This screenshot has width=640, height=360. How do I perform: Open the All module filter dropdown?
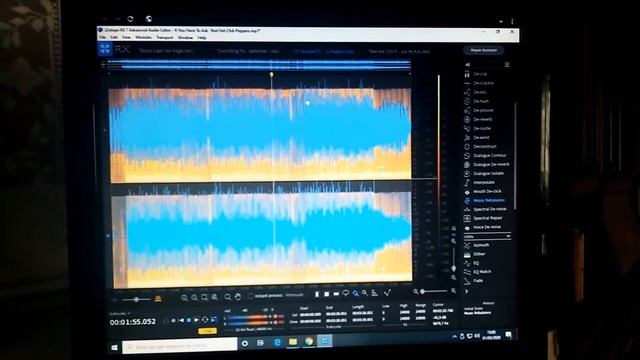pos(468,64)
